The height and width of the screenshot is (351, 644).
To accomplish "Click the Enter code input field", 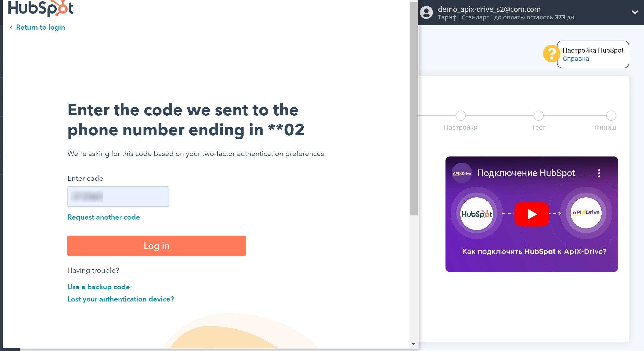I will click(x=118, y=197).
